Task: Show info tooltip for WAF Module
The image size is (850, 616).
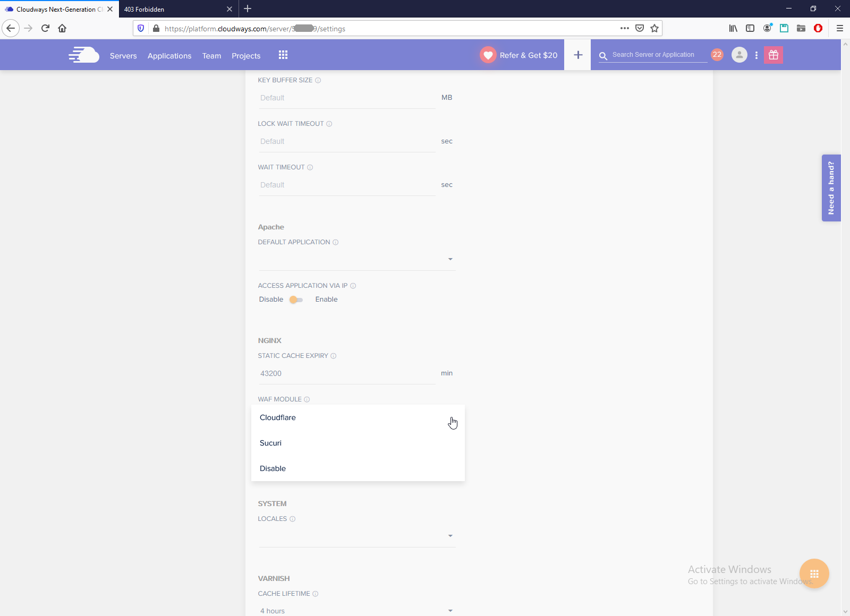Action: [x=307, y=399]
